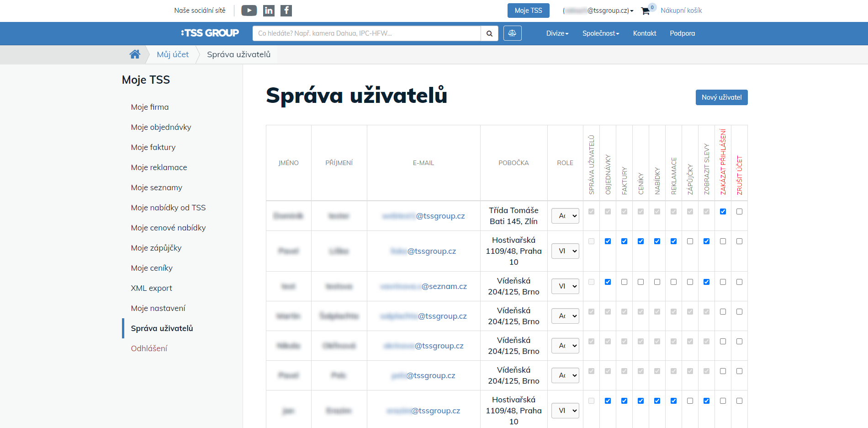This screenshot has width=868, height=428.
Task: Enable 'Faktury' for the seznam.cz user
Action: 624,282
